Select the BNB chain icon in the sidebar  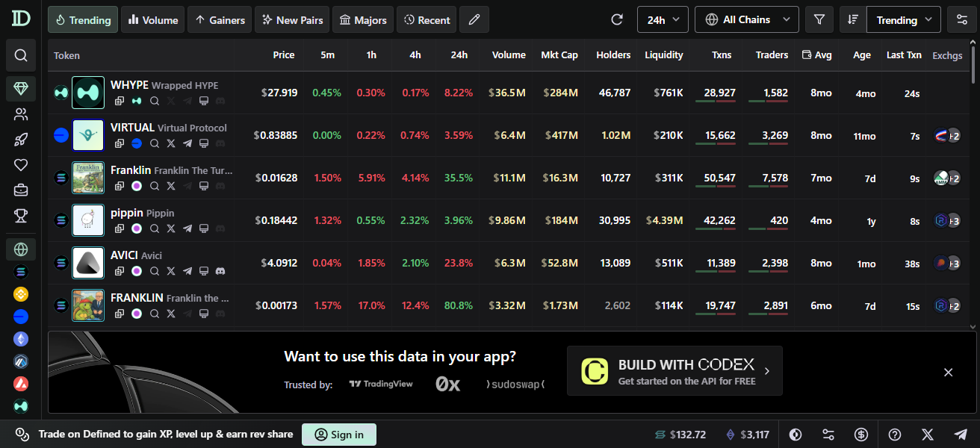pyautogui.click(x=21, y=294)
